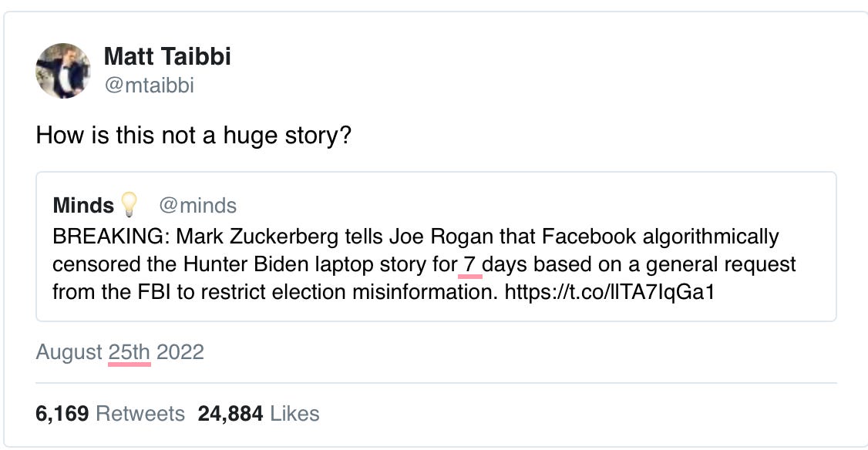Screen dimensions: 868x450
Task: Click the underlined number 7
Action: point(469,264)
